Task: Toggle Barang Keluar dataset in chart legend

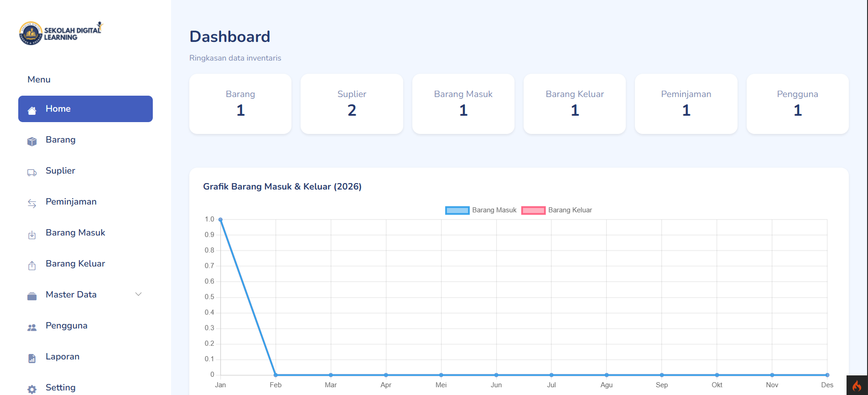Action: 556,210
